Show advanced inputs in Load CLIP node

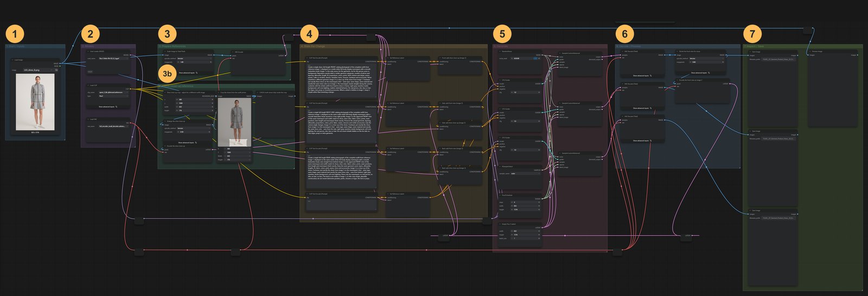[108, 107]
